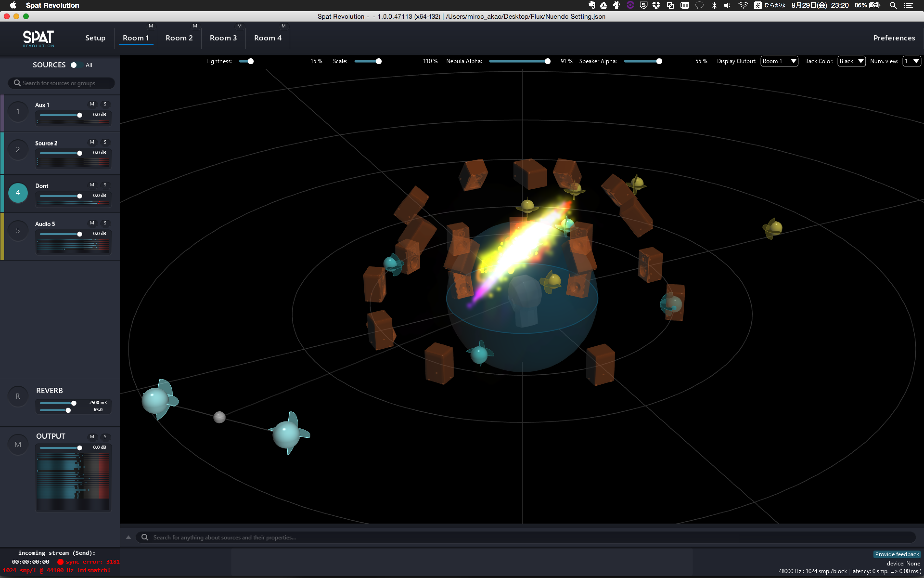Select the front-right orange speaker at the bottom
The image size is (924, 578).
(600, 364)
